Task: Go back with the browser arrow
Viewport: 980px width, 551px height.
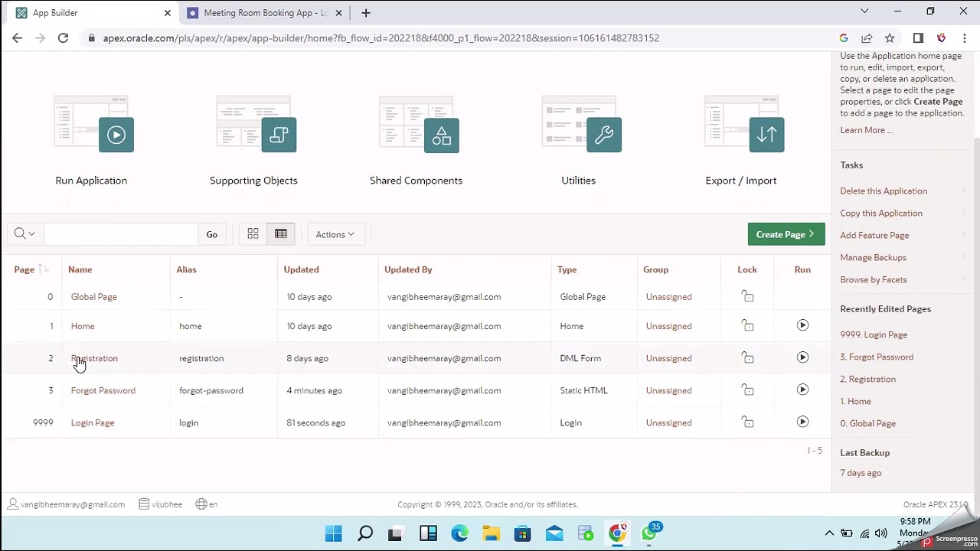Action: (17, 38)
